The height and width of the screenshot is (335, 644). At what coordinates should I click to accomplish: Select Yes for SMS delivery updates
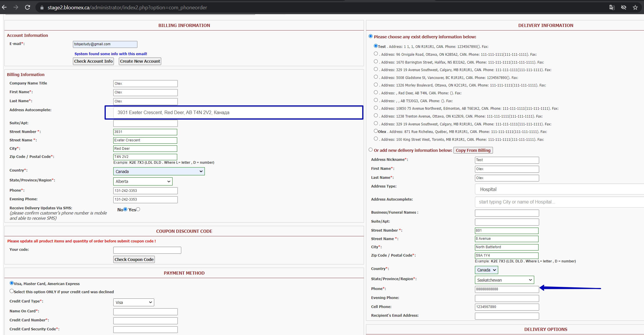coord(138,209)
